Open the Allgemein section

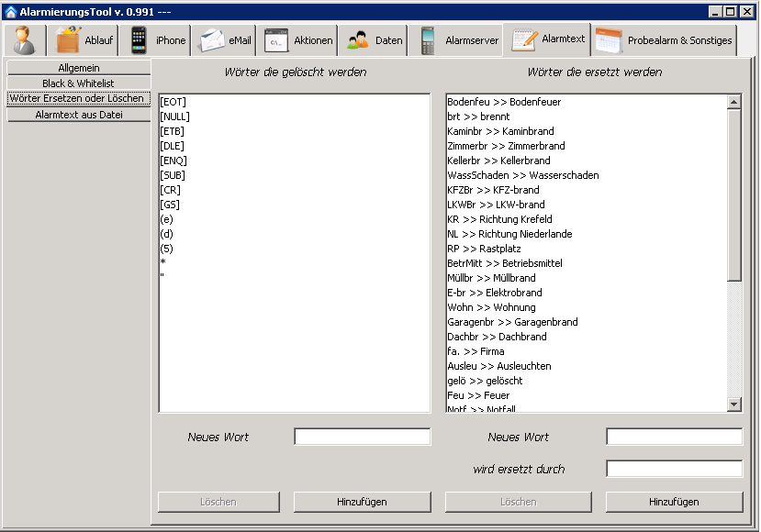(78, 68)
